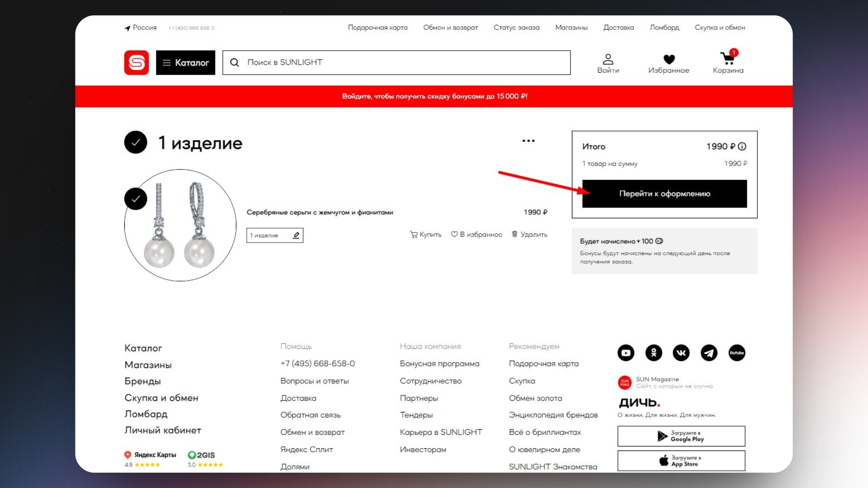This screenshot has height=488, width=868.
Task: Click Купить for the earrings
Action: click(425, 235)
